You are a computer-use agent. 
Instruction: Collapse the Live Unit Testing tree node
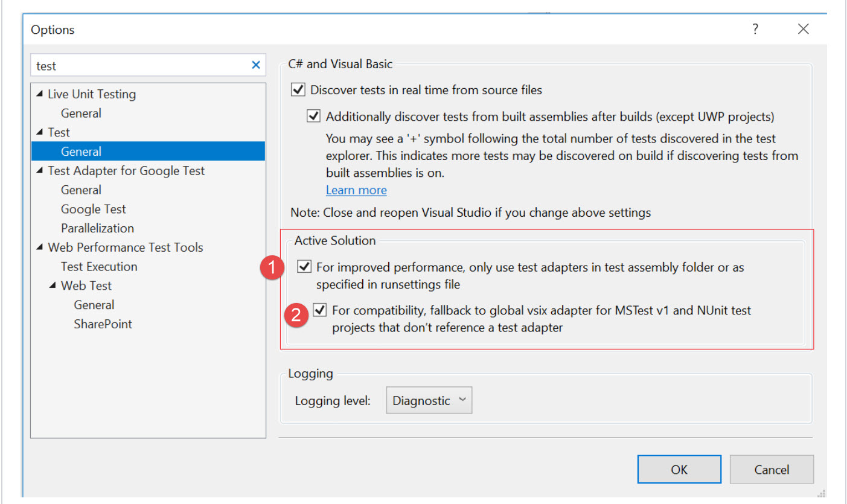pyautogui.click(x=40, y=94)
